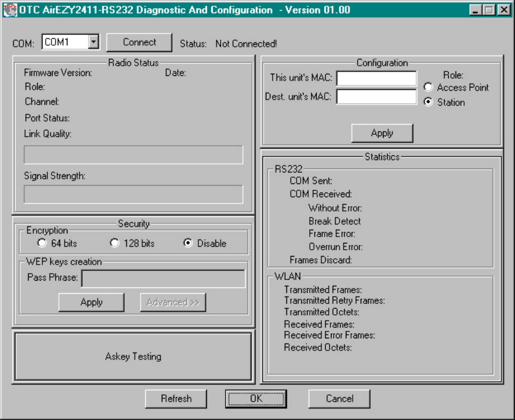
Task: Open the COM port dropdown arrow
Action: tap(94, 42)
